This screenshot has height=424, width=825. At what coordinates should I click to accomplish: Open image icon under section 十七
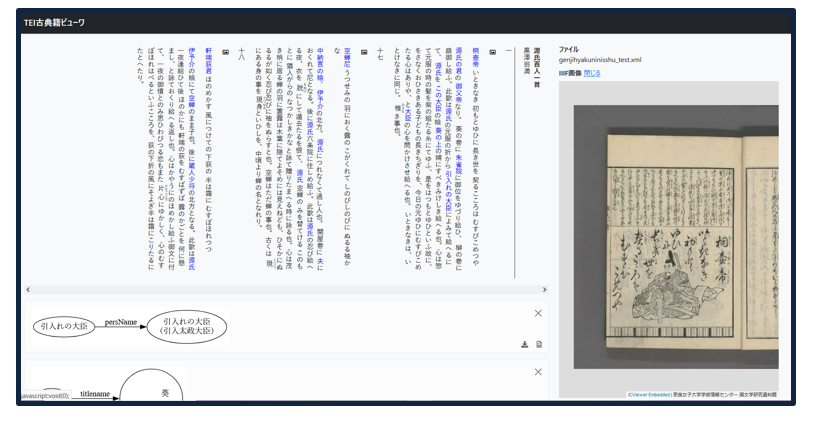(x=364, y=52)
